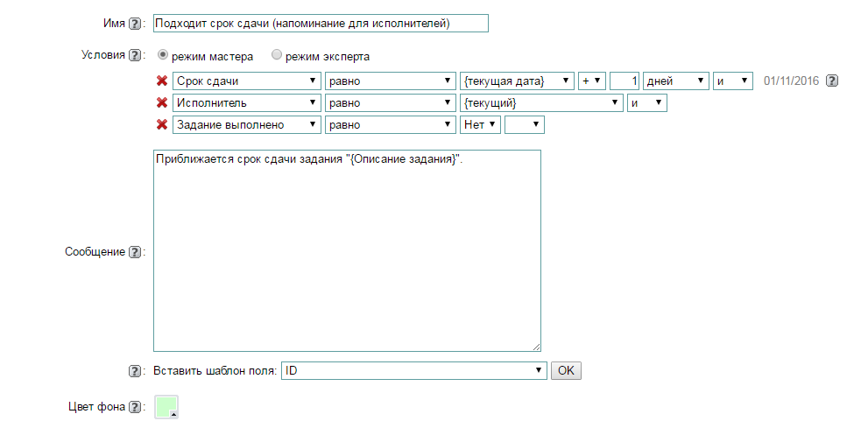Focus the Имя name input field

click(320, 25)
